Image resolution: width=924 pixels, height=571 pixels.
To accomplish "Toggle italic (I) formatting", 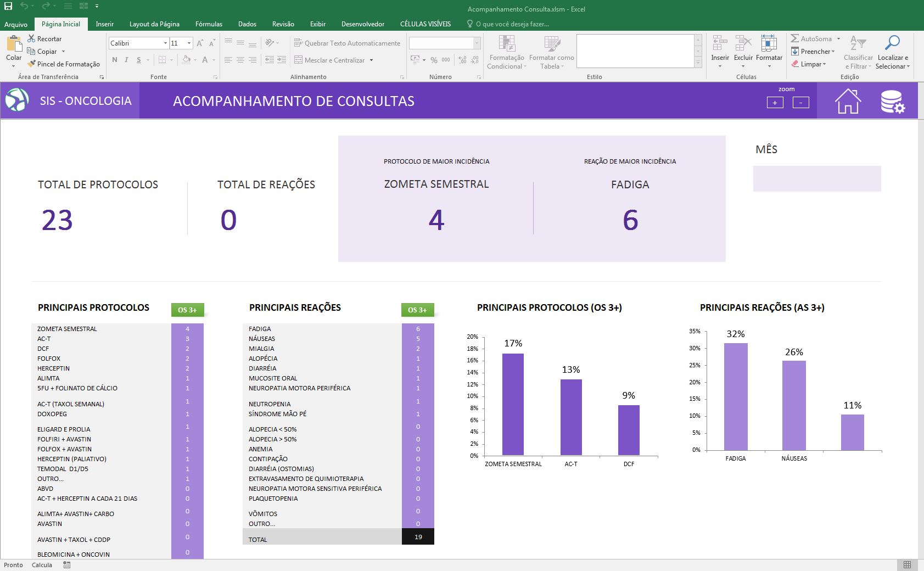I will click(x=126, y=60).
